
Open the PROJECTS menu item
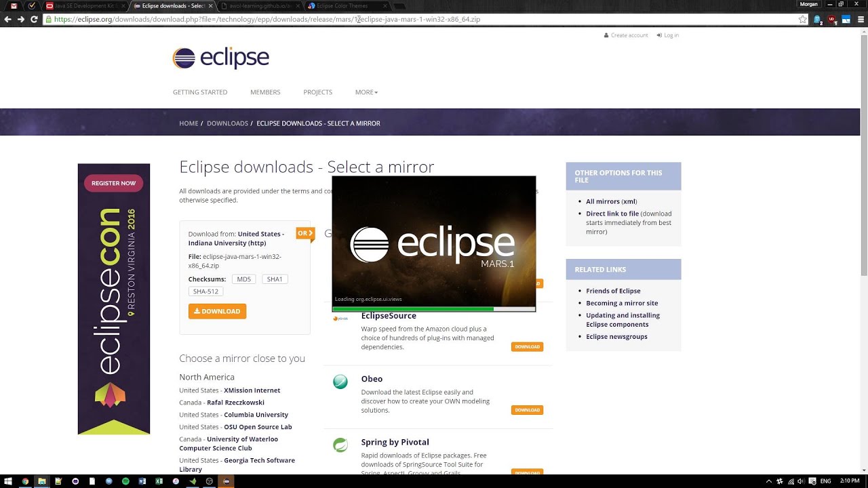[x=317, y=92]
